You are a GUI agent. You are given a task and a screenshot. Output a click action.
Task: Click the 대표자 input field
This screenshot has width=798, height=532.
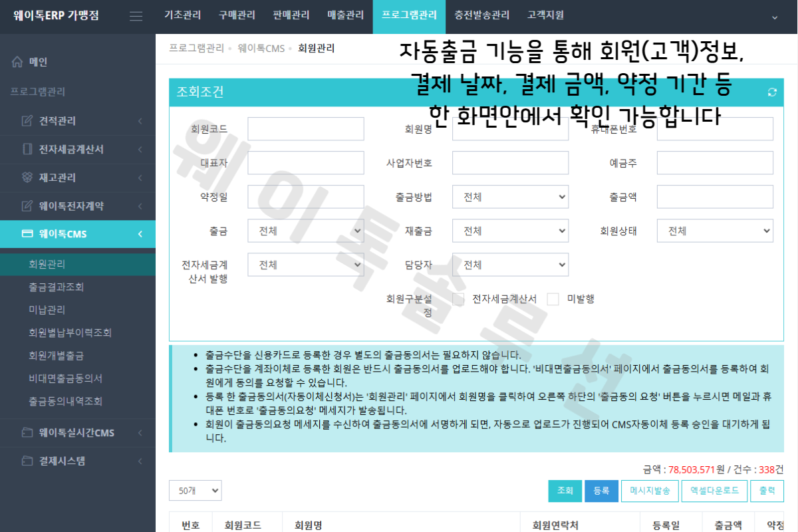[x=306, y=163]
